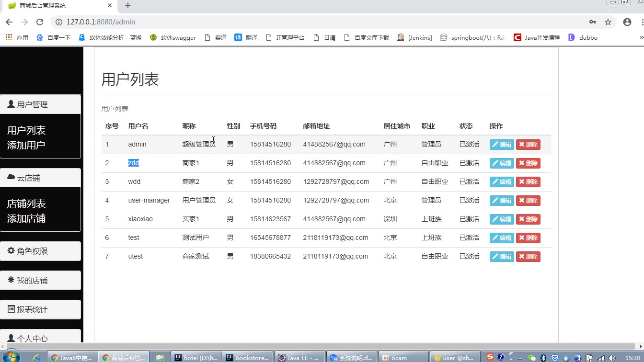Screen dimensions: 644x362
Task: Open the 百度一下 bookmark
Action: tap(54, 37)
